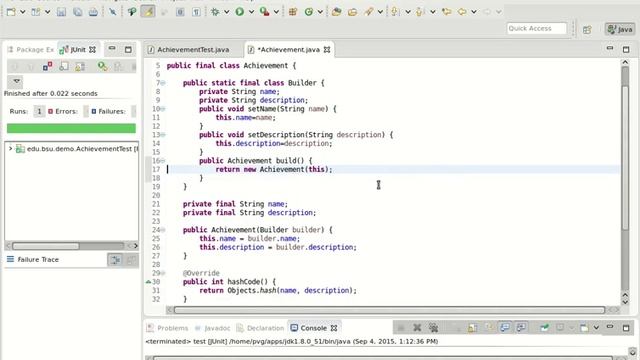Image resolution: width=640 pixels, height=360 pixels.
Task: Click the Back navigation yellow arrow
Action: coord(462,12)
